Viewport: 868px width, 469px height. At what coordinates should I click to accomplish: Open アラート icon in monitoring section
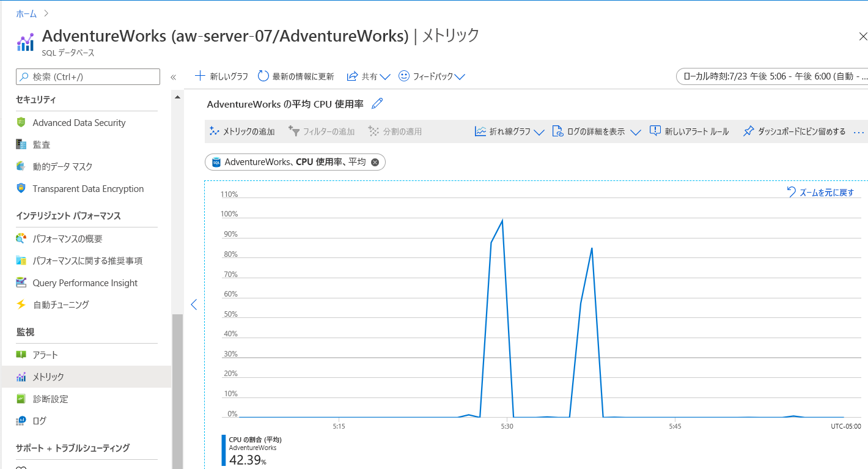coord(21,355)
